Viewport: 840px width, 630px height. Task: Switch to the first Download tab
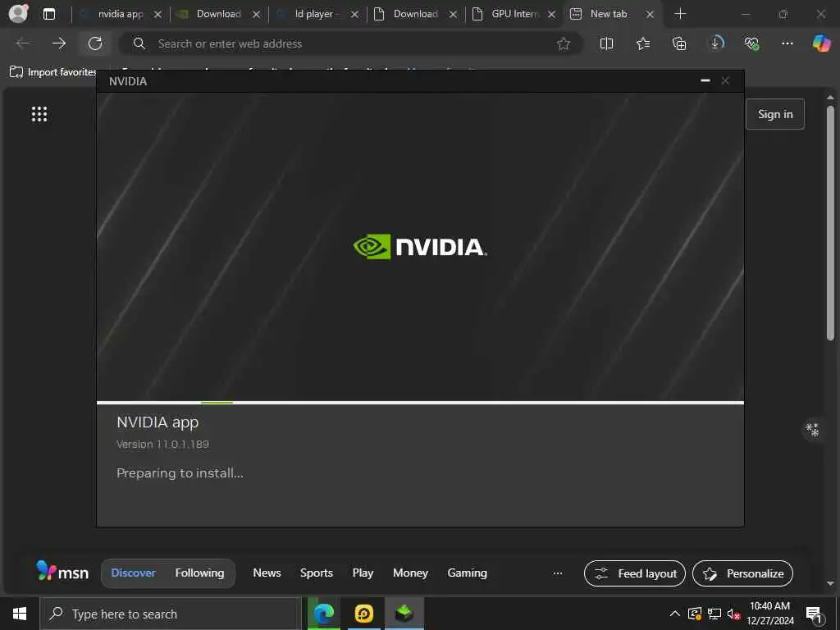click(218, 14)
